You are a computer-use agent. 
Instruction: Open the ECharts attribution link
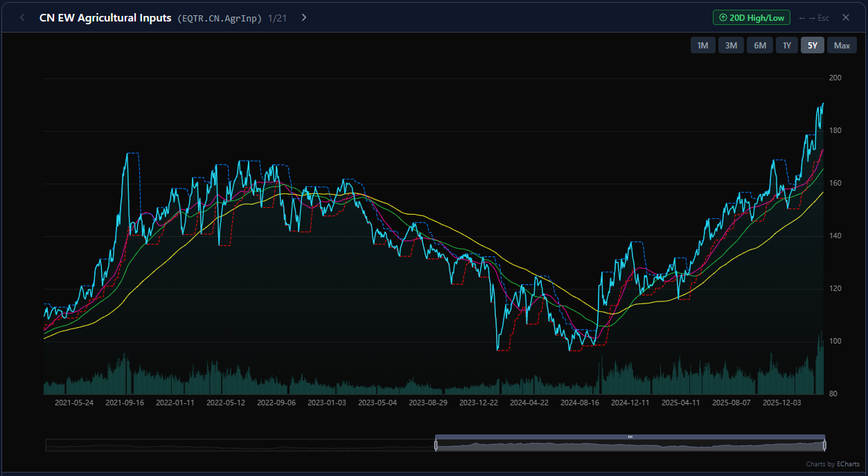(848, 464)
